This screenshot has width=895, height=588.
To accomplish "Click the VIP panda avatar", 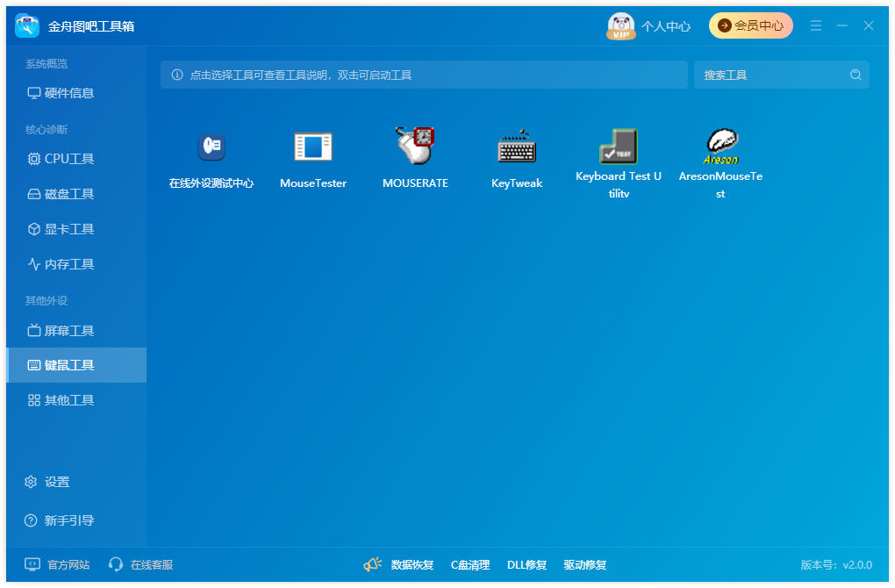I will coord(620,25).
